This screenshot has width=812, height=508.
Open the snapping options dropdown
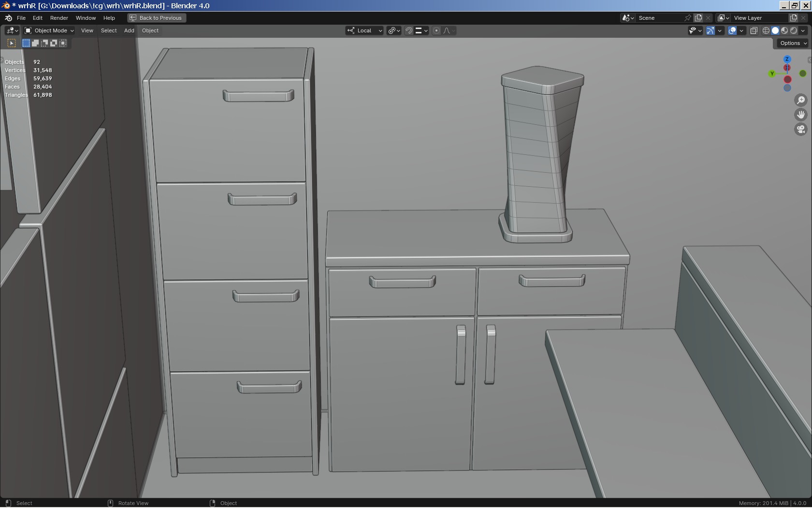tap(421, 30)
